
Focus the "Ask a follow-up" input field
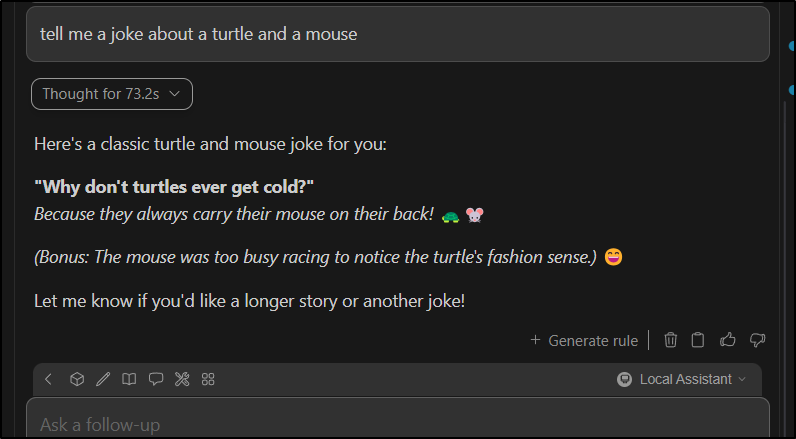(398, 418)
